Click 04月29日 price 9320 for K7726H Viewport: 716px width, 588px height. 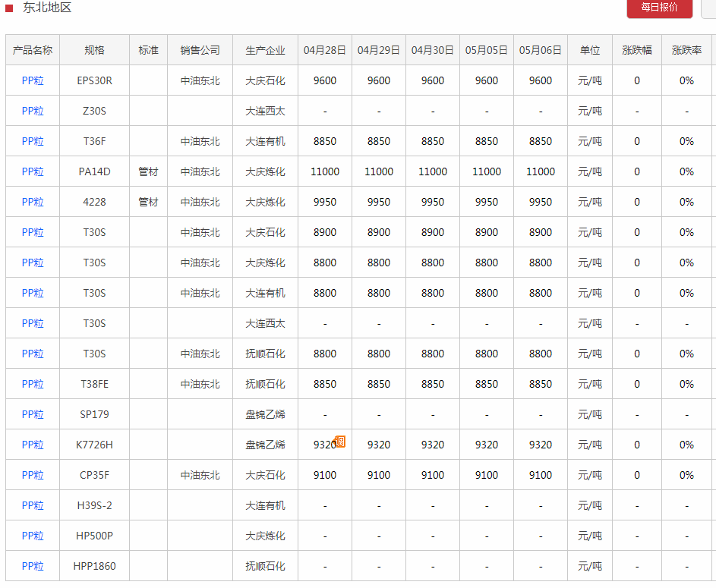(x=379, y=445)
